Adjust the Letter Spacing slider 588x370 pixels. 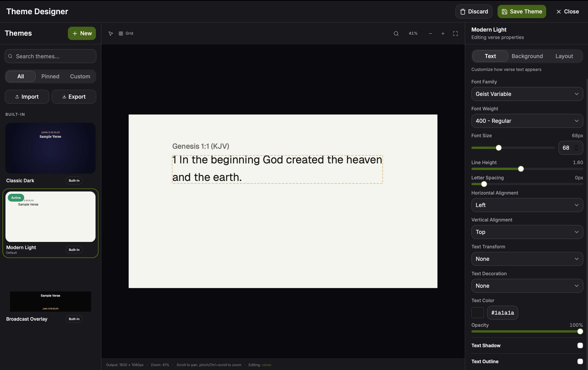(484, 184)
